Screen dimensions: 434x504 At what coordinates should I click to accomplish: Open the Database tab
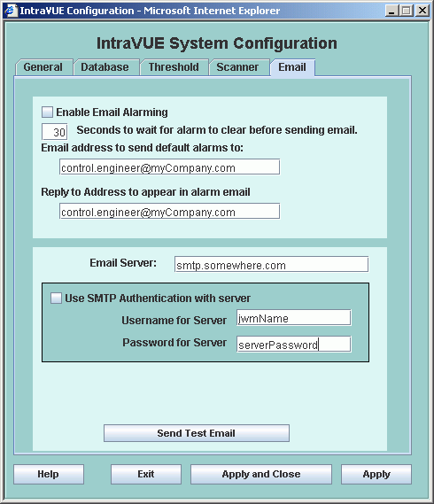point(105,67)
